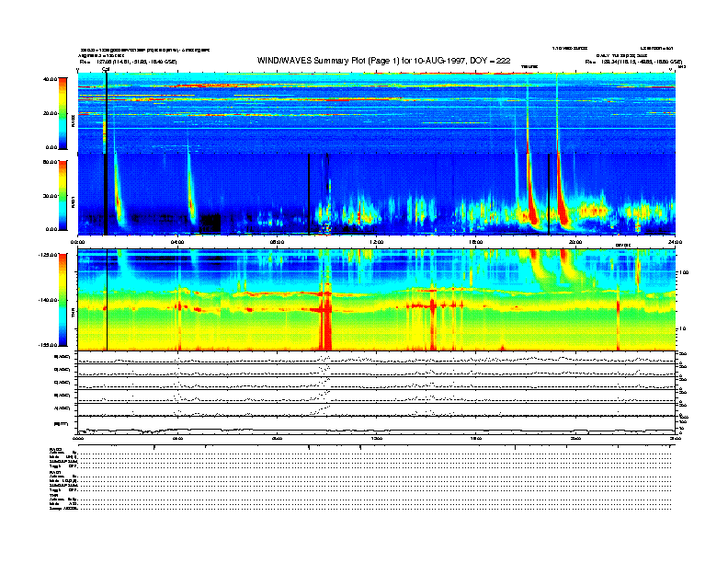
Task: Click the THR status block heading at bottom
Action: point(52,495)
